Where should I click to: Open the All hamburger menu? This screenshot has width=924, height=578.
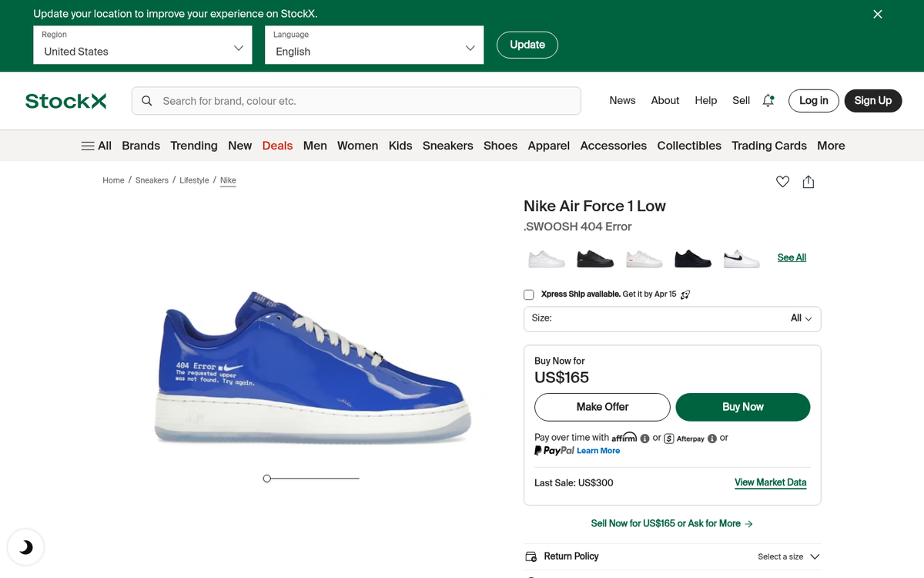96,146
